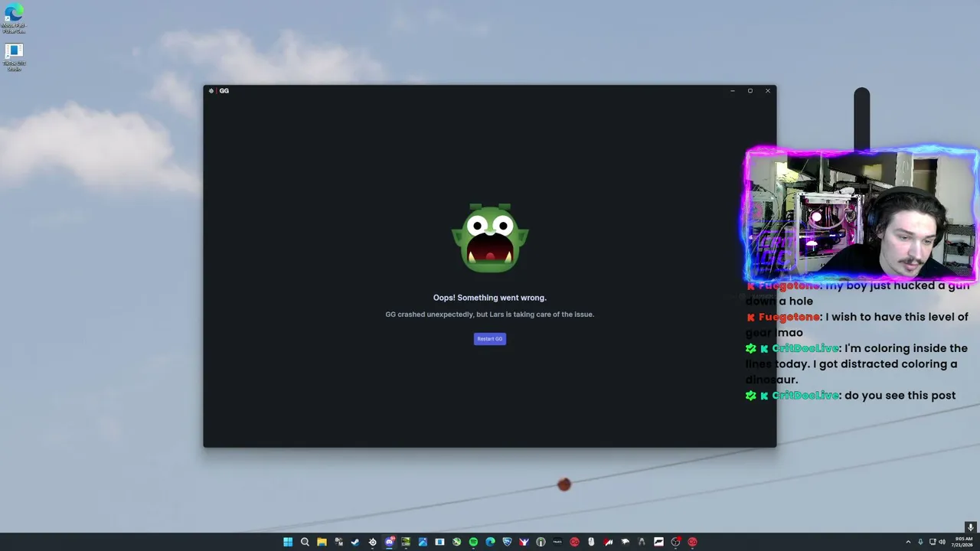Screen dimensions: 980x551
Task: Click the Restart GG button
Action: tap(490, 339)
